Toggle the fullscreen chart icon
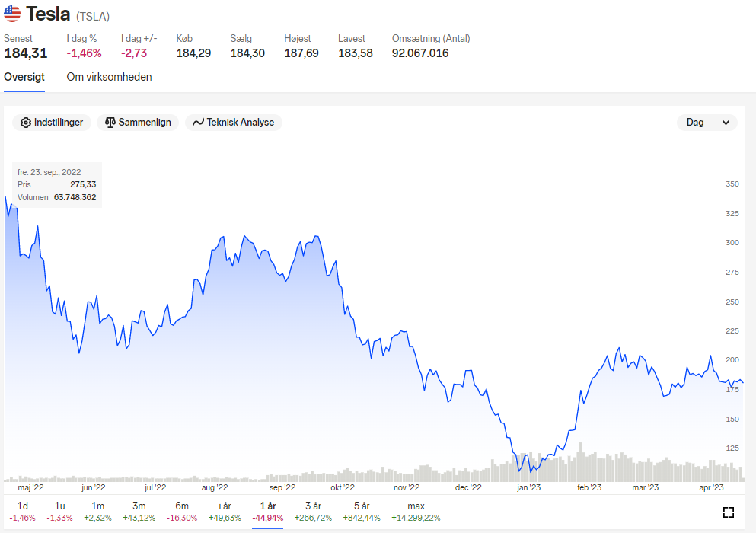 point(729,512)
